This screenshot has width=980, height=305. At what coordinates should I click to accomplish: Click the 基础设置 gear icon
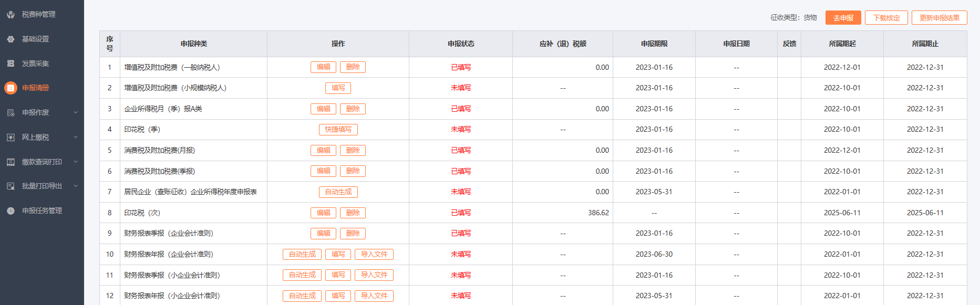click(11, 39)
